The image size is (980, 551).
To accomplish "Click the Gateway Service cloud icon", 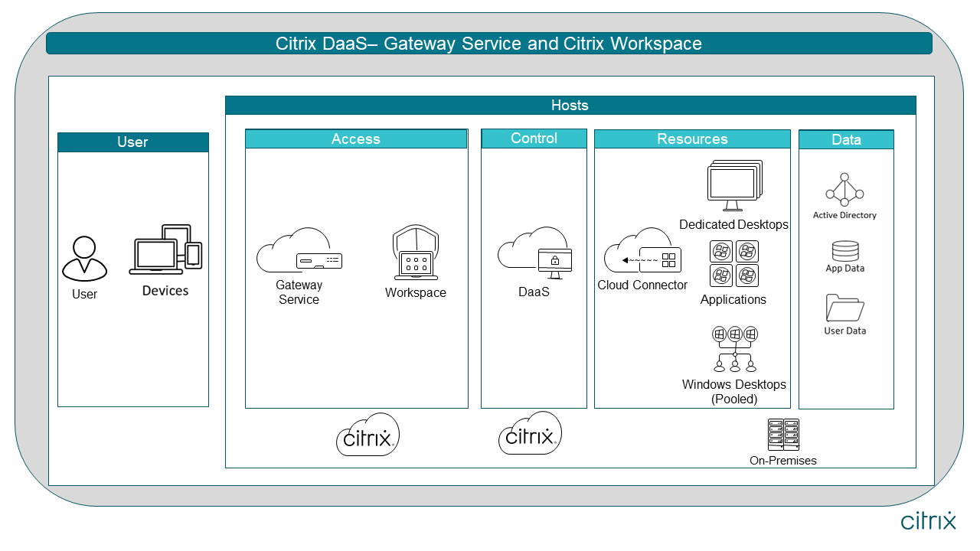I will point(299,250).
